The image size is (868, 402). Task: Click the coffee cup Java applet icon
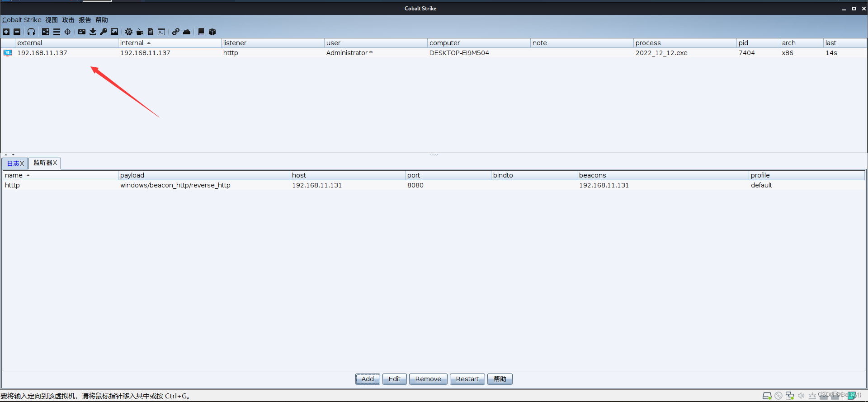click(140, 32)
